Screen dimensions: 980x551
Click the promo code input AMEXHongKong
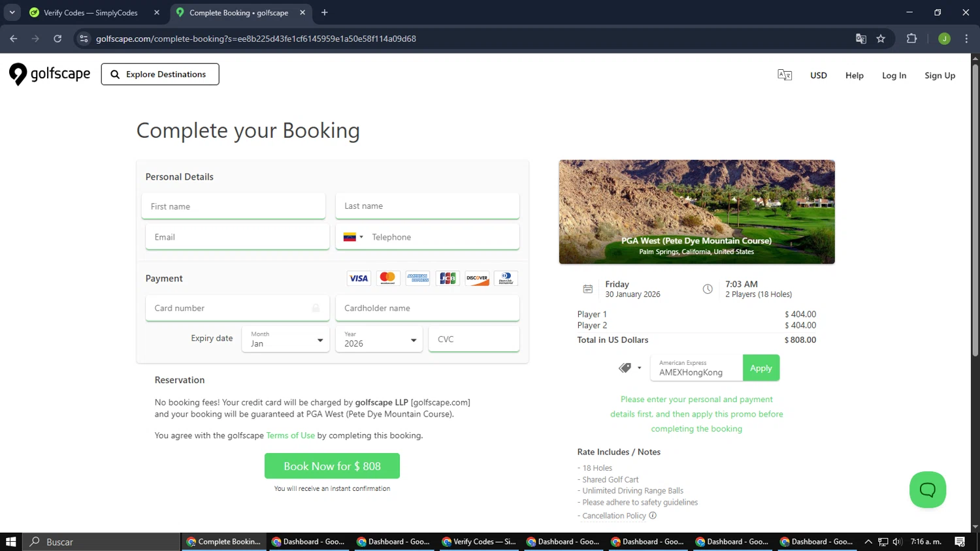(x=696, y=368)
